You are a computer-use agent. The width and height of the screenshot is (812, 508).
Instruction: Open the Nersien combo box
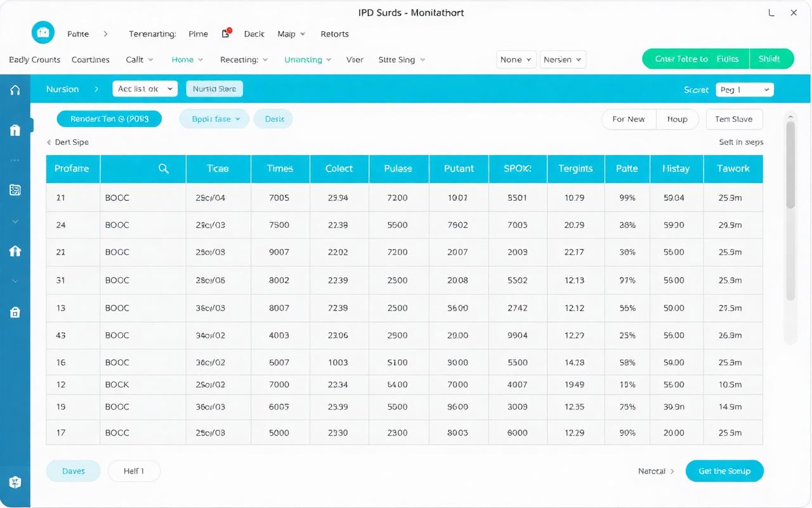pyautogui.click(x=563, y=60)
